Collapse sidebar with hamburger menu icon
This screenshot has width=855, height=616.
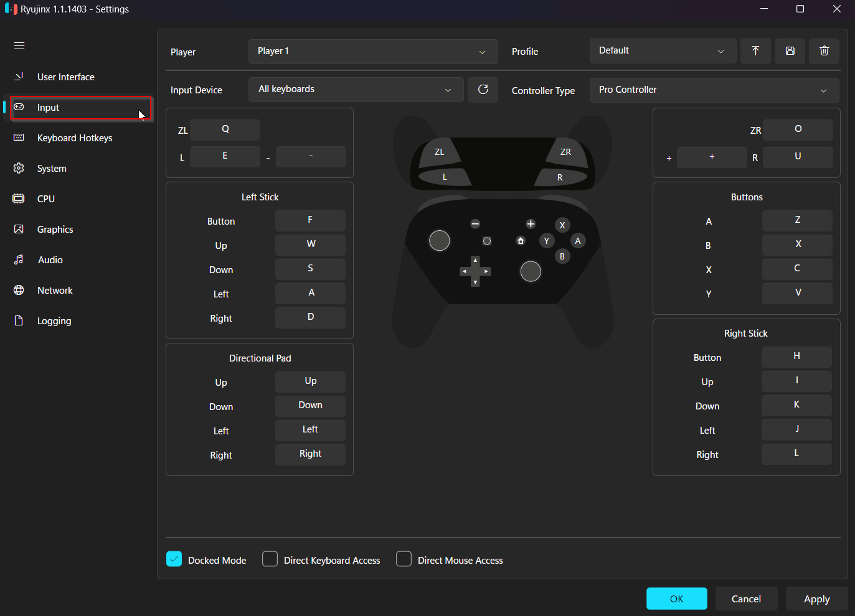19,45
